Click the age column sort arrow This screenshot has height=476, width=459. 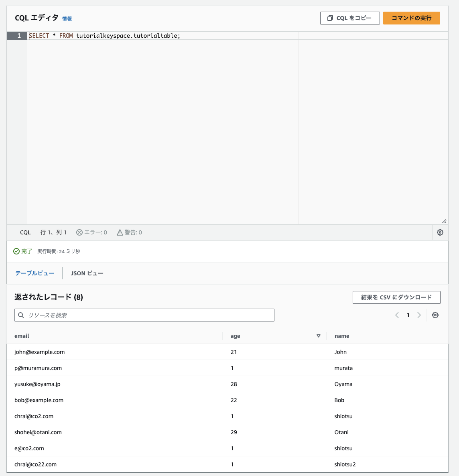(x=319, y=336)
